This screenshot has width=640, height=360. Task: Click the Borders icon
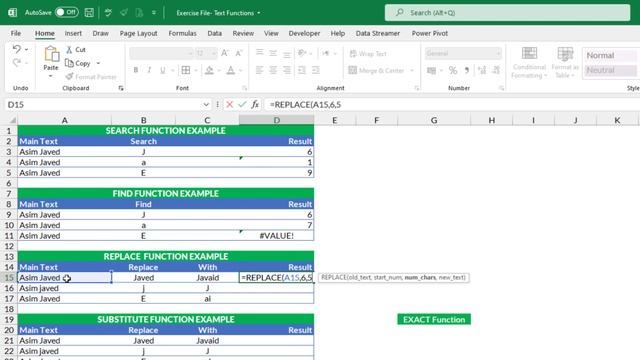(186, 70)
